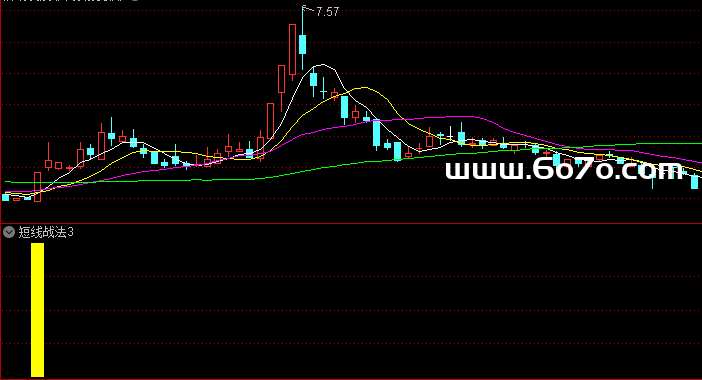Click the small flag marker beside 7.57
The image size is (702, 380).
coord(305,8)
